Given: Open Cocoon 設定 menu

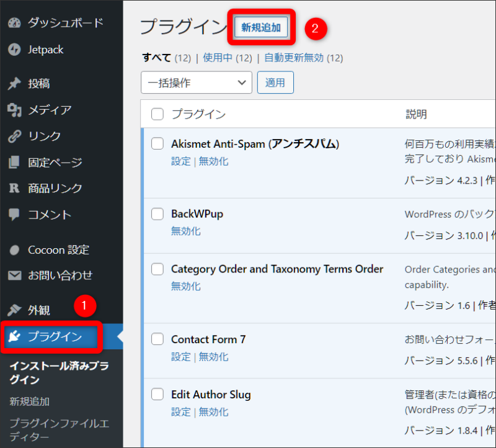Looking at the screenshot, I should (x=58, y=250).
